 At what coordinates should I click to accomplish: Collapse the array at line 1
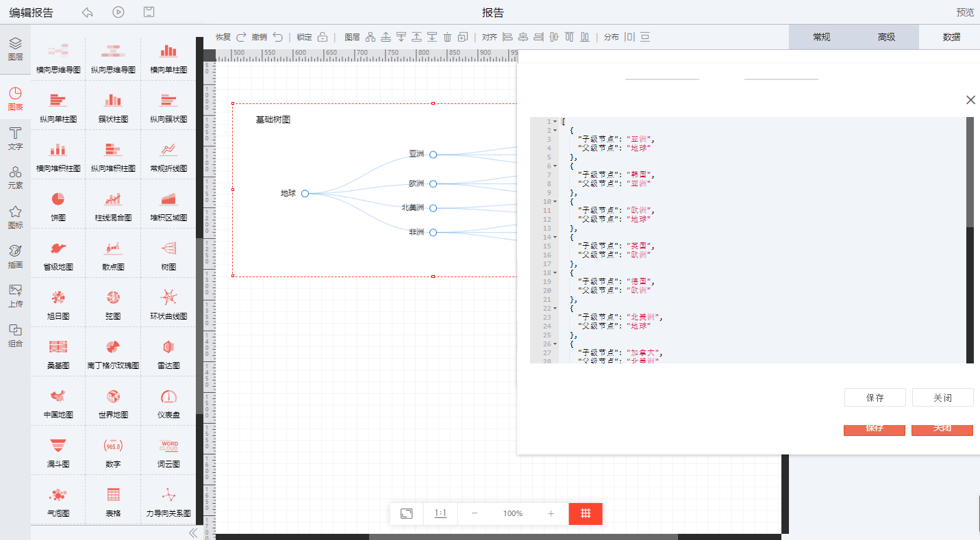point(555,121)
